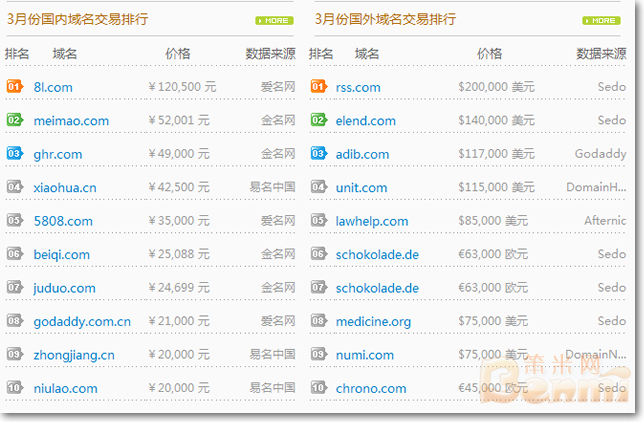The height and width of the screenshot is (422, 644).
Task: Open the 5808.com domain link
Action: [x=63, y=221]
